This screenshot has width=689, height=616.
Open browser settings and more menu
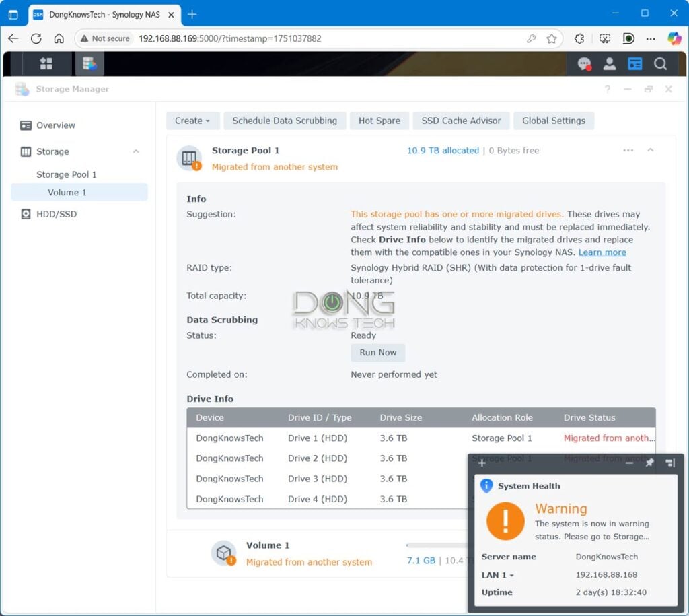651,38
